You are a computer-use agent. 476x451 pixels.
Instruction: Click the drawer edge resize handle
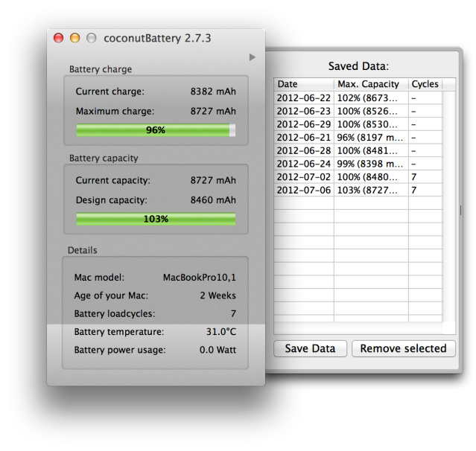point(460,210)
